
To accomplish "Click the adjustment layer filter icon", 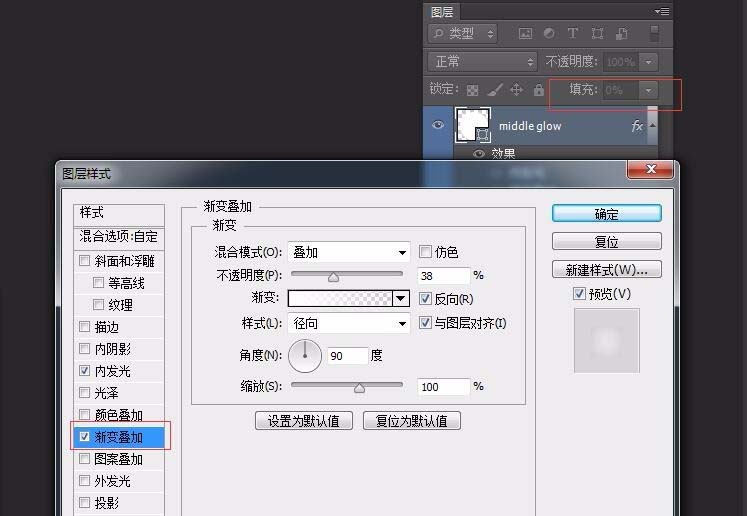I will point(548,34).
